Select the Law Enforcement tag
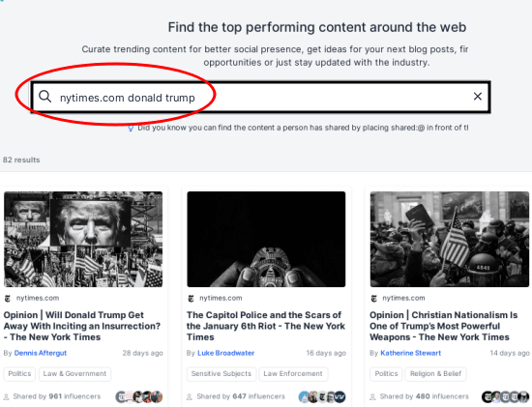The height and width of the screenshot is (407, 532). (293, 374)
